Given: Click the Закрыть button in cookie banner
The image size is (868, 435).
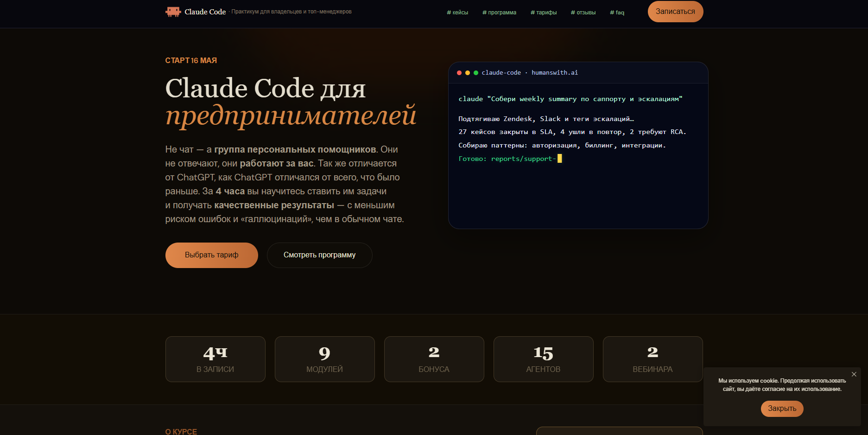Looking at the screenshot, I should pyautogui.click(x=782, y=409).
